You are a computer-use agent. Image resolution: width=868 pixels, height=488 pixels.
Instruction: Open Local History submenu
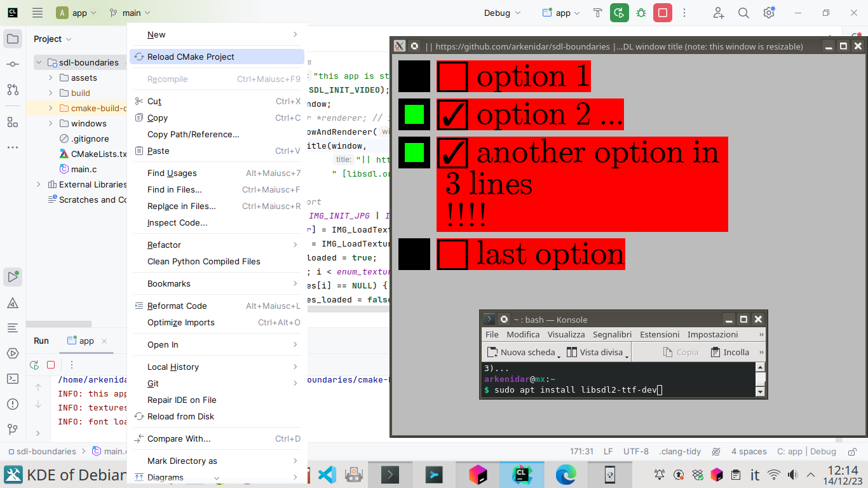tap(217, 367)
